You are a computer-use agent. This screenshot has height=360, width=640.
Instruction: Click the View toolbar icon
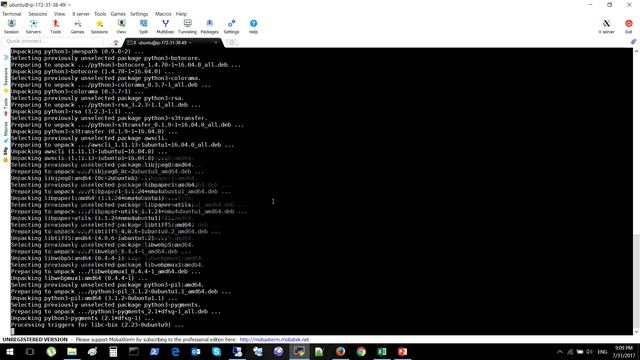tap(121, 26)
